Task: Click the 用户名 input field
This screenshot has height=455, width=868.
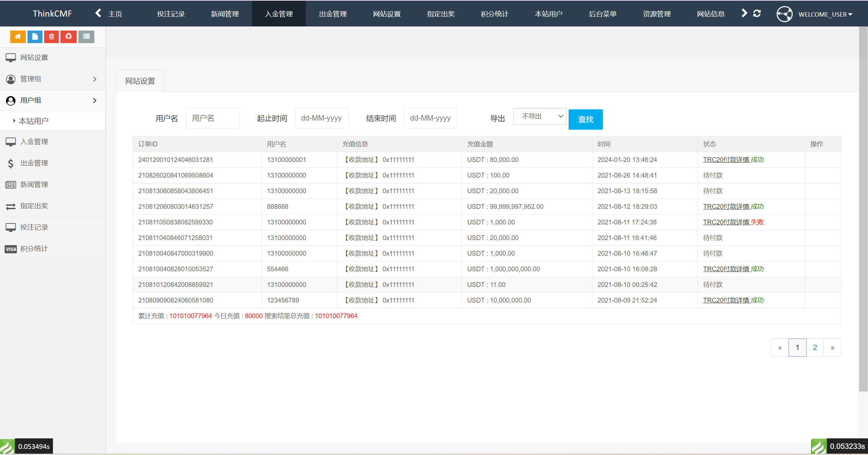Action: (213, 119)
